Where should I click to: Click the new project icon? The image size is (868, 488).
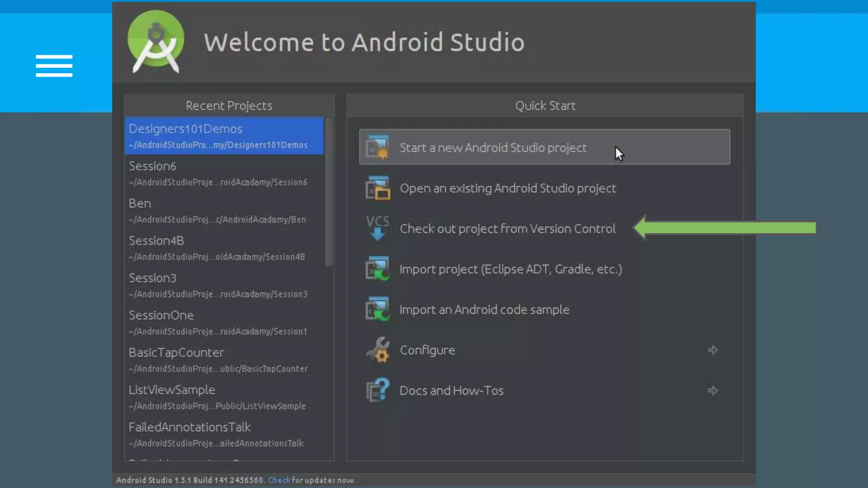coord(377,147)
